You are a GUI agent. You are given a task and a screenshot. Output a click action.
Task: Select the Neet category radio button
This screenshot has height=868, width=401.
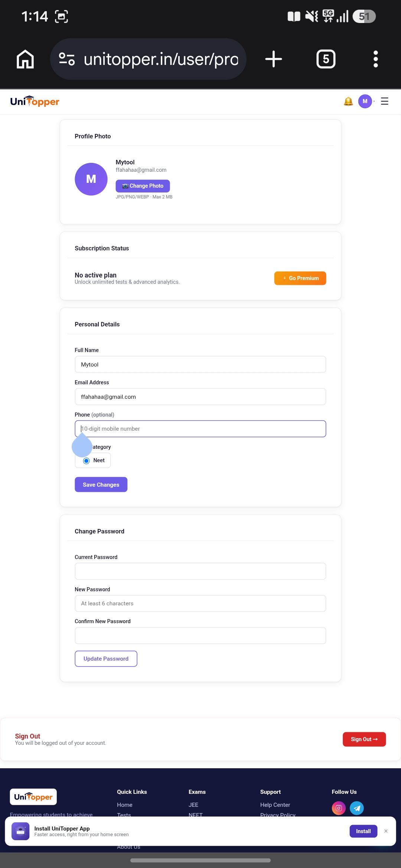[87, 461]
